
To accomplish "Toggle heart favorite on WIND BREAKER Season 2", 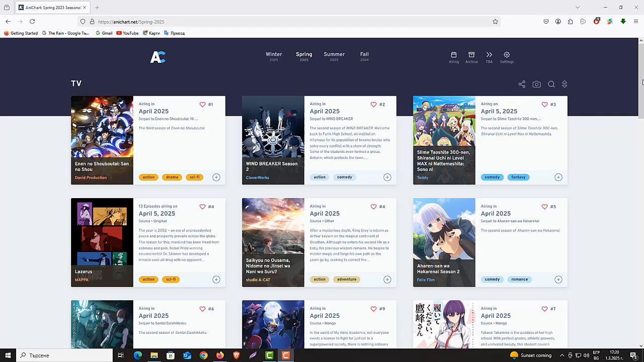I will pos(373,105).
